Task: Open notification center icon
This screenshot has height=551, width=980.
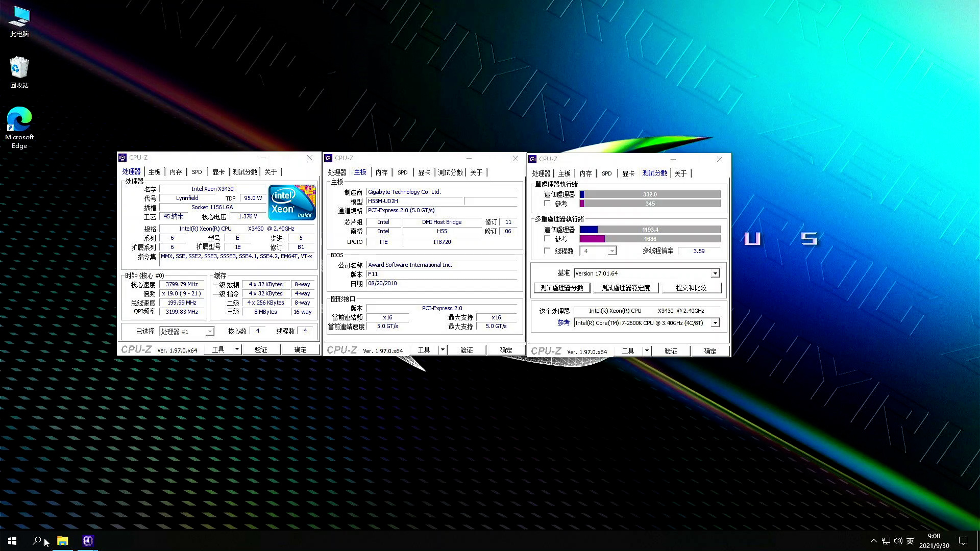Action: point(963,541)
